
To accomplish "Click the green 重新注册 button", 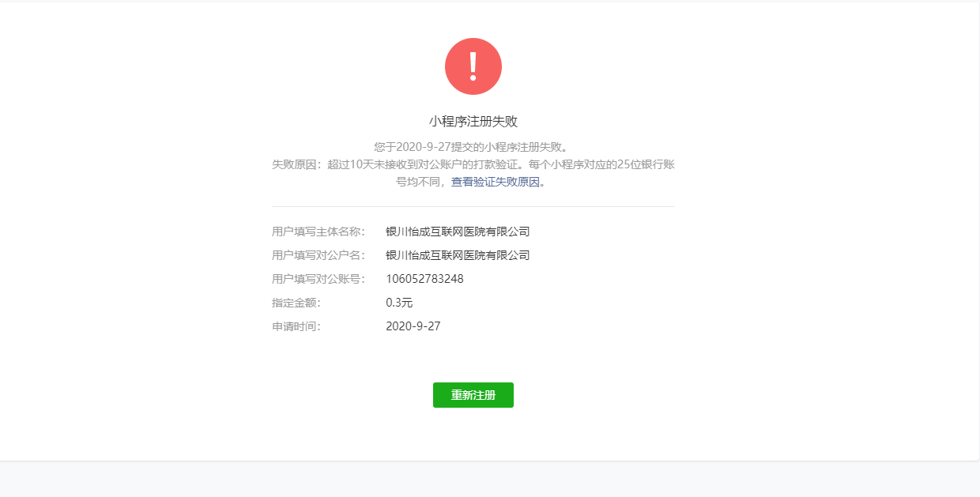I will click(x=473, y=395).
